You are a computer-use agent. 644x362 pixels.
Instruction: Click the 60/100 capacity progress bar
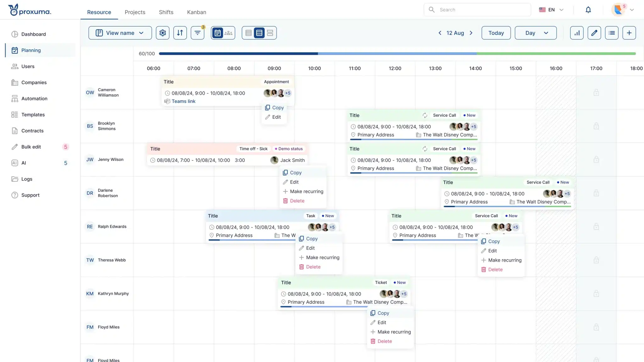[x=397, y=54]
